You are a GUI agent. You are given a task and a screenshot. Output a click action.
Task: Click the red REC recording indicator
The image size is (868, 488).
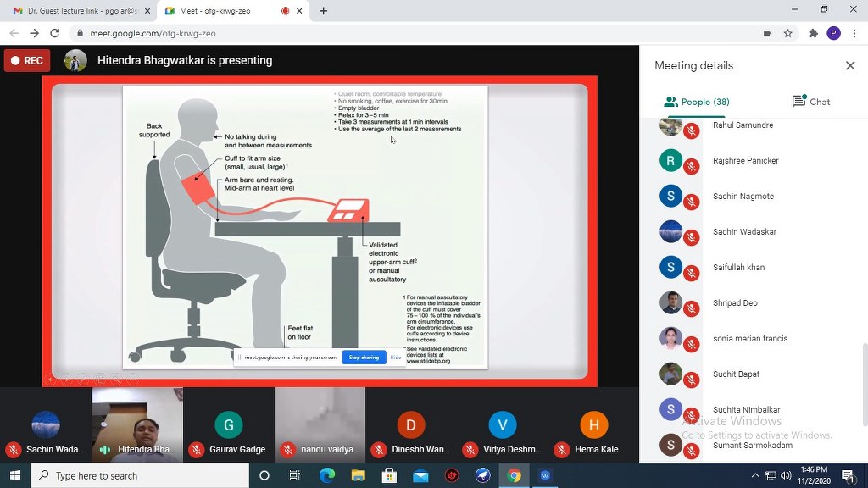27,60
